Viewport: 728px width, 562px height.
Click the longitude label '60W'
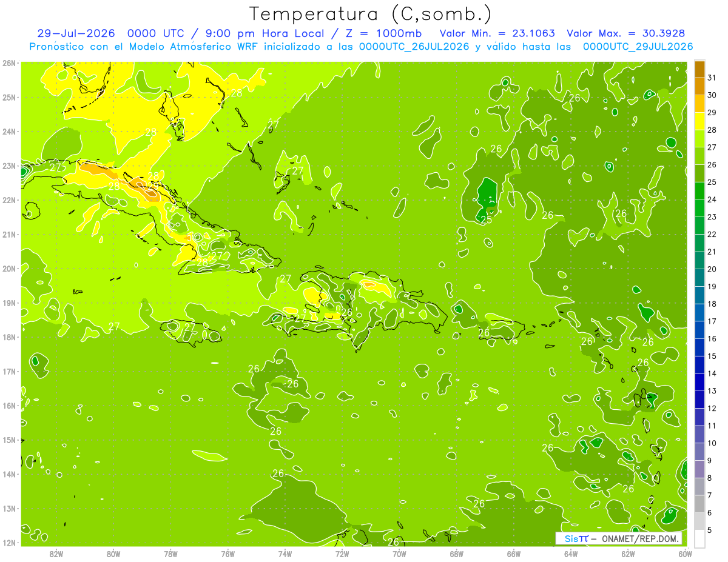click(685, 554)
